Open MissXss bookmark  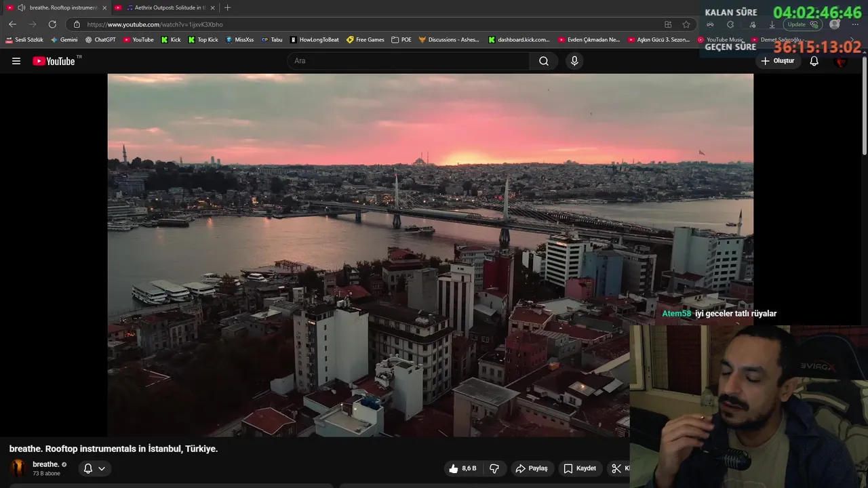coord(239,39)
